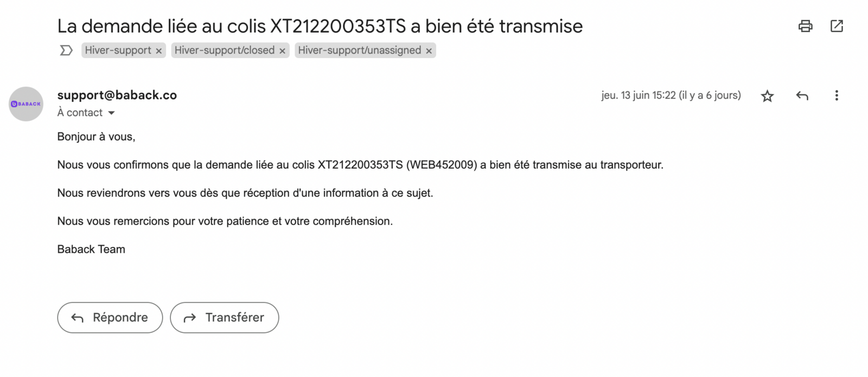Click the tracking number XT212200353TS in the body
The width and height of the screenshot is (868, 377).
(360, 165)
